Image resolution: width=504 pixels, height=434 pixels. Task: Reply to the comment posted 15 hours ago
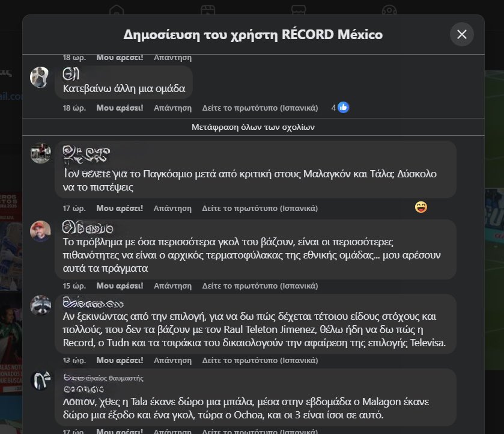pos(172,286)
